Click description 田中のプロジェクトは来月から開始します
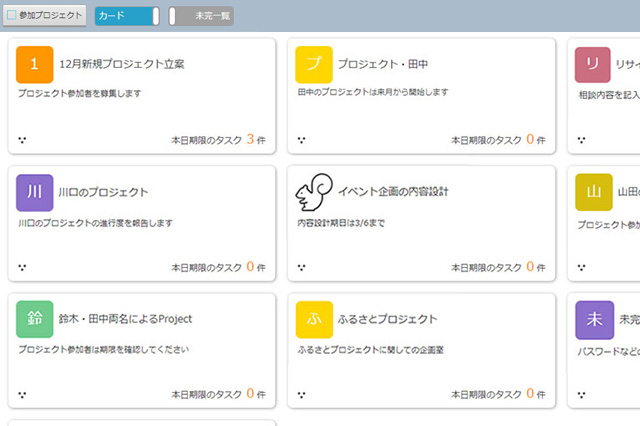 pos(373,92)
